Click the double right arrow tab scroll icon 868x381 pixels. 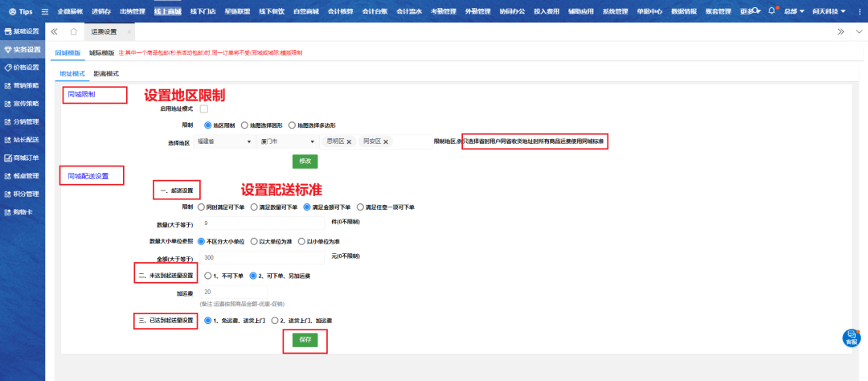point(841,31)
